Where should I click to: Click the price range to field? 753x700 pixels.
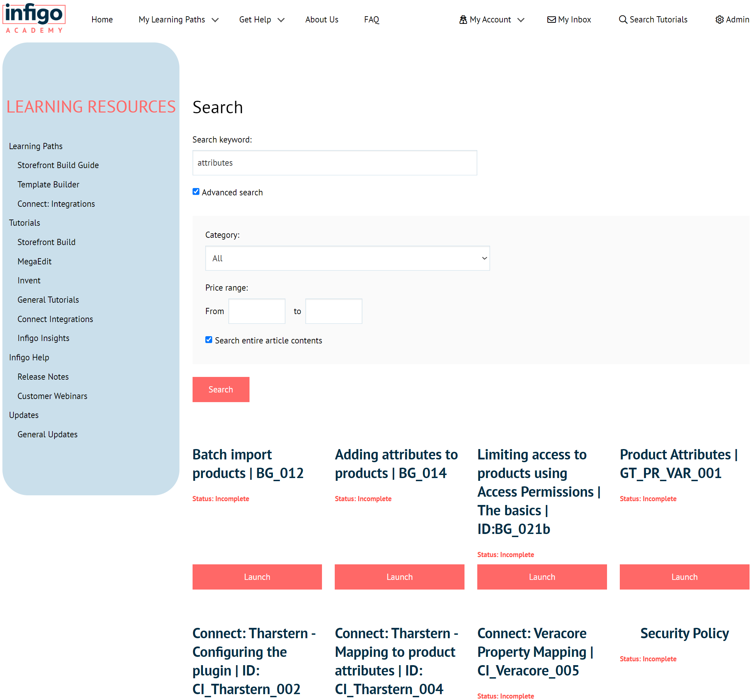tap(333, 311)
